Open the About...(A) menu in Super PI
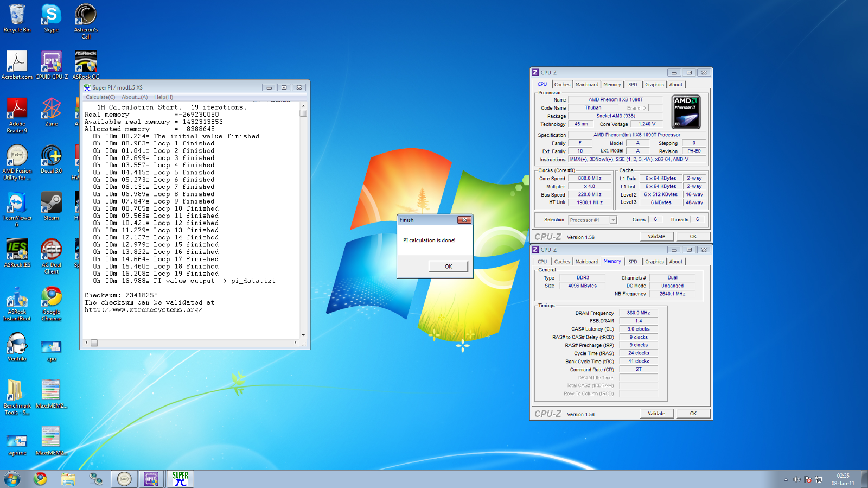The image size is (868, 488). [135, 97]
